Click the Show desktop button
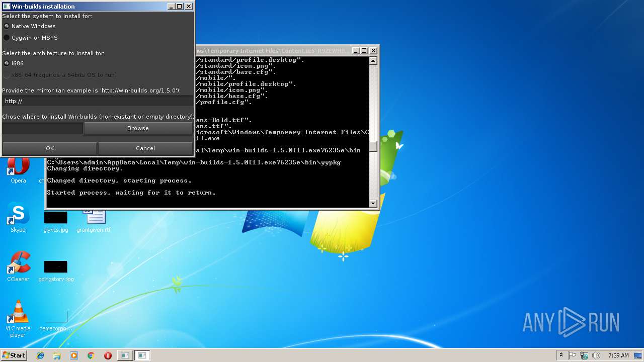The image size is (644, 362). [x=639, y=355]
